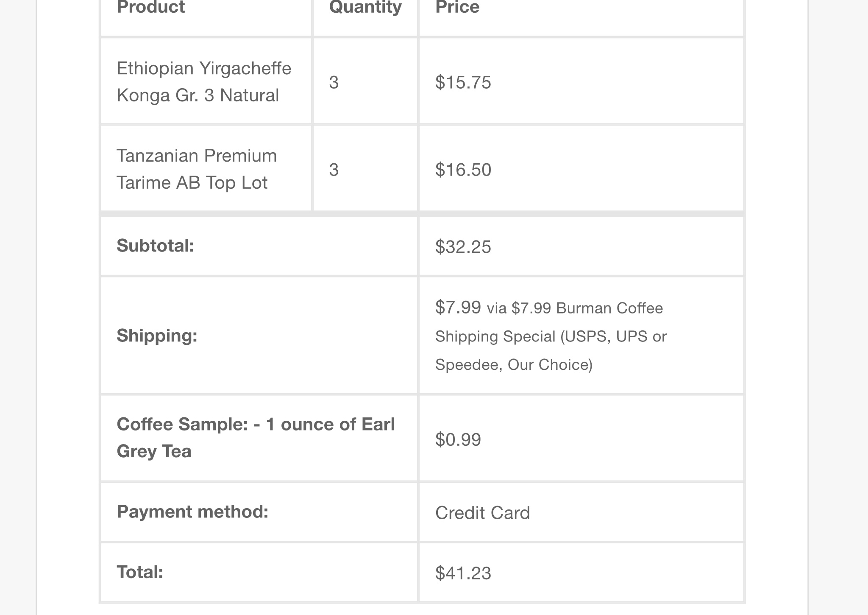Click the $32.25 subtotal amount
Image resolution: width=868 pixels, height=615 pixels.
[463, 247]
